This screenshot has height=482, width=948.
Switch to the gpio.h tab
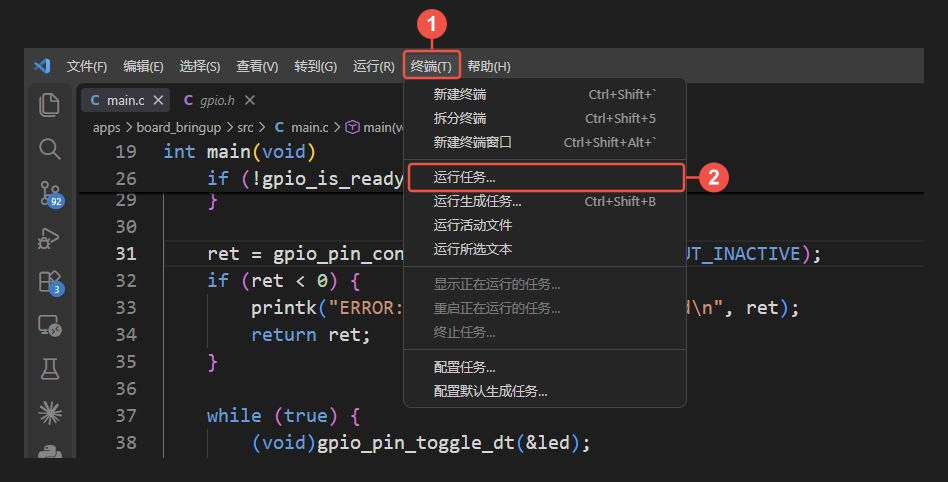coord(217,100)
